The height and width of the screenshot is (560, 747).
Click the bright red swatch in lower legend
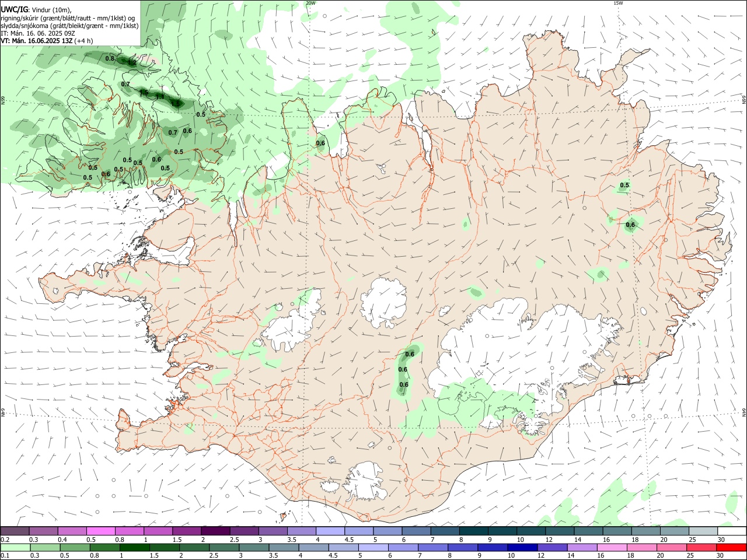click(x=732, y=548)
